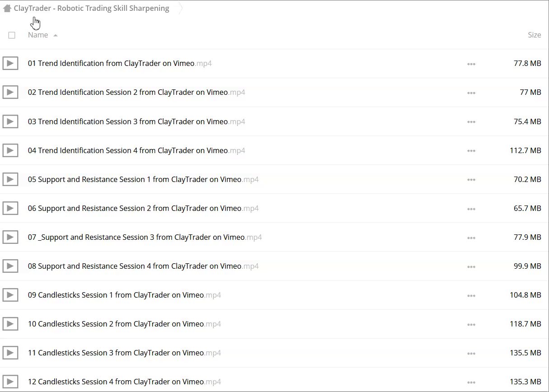549x392 pixels.
Task: Open more options for 11 Candlesticks Session 3
Action: pos(471,353)
